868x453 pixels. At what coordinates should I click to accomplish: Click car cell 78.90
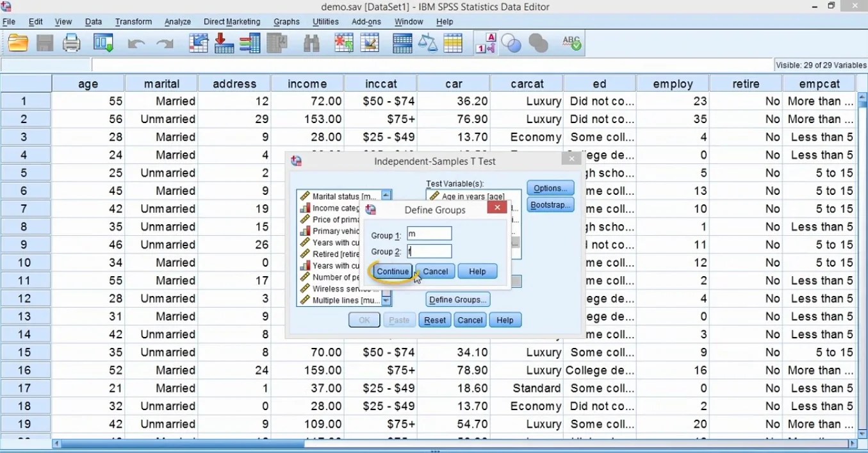click(454, 370)
